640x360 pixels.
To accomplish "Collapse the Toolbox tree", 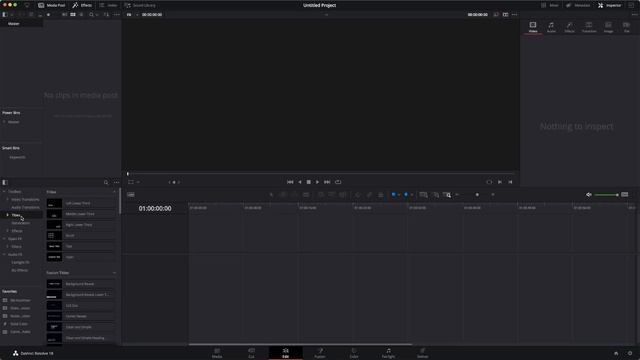I will click(x=4, y=191).
